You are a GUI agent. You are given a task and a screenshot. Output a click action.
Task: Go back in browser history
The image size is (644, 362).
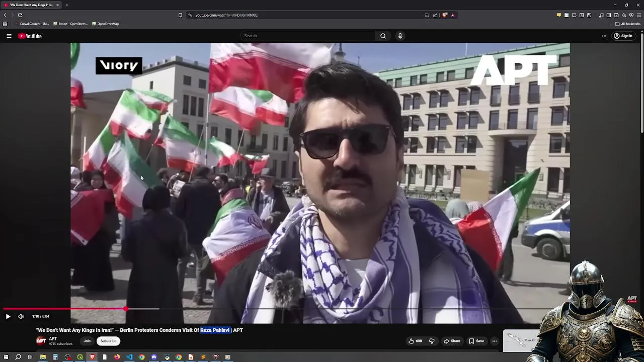click(5, 15)
